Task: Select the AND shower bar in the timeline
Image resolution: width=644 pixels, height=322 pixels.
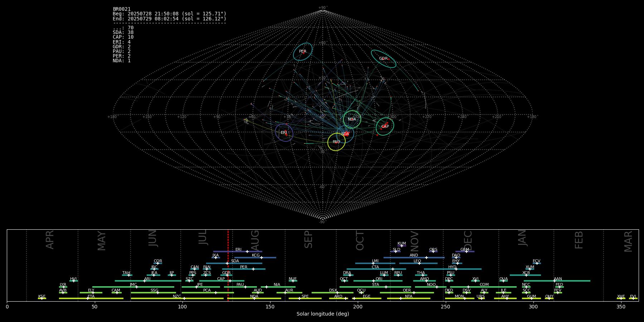Action: click(414, 258)
